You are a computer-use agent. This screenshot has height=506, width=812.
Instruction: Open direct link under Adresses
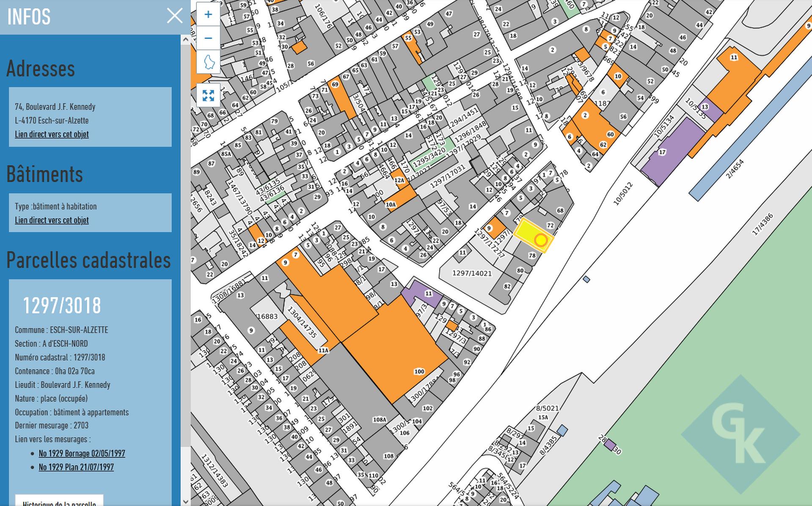(52, 134)
